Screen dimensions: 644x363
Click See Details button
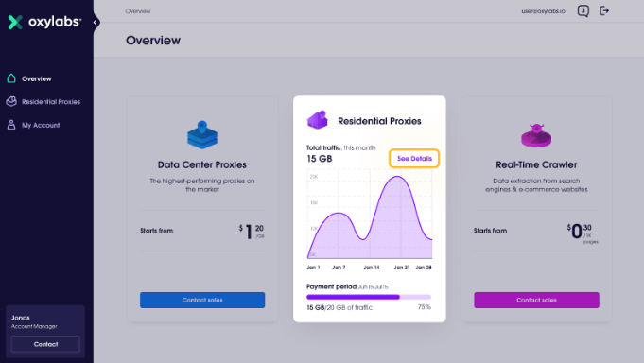[414, 159]
